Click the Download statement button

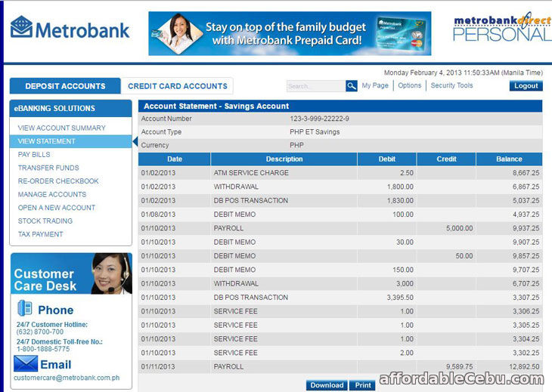327,385
